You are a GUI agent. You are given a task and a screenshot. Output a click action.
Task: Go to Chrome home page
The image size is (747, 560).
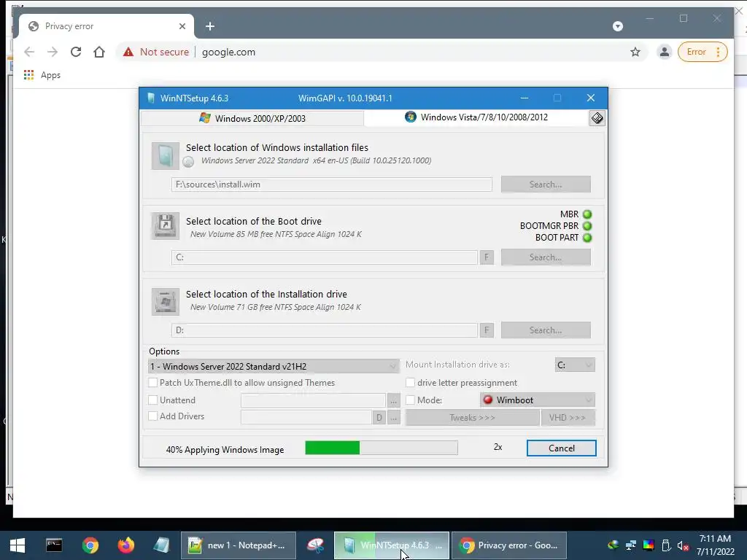99,52
